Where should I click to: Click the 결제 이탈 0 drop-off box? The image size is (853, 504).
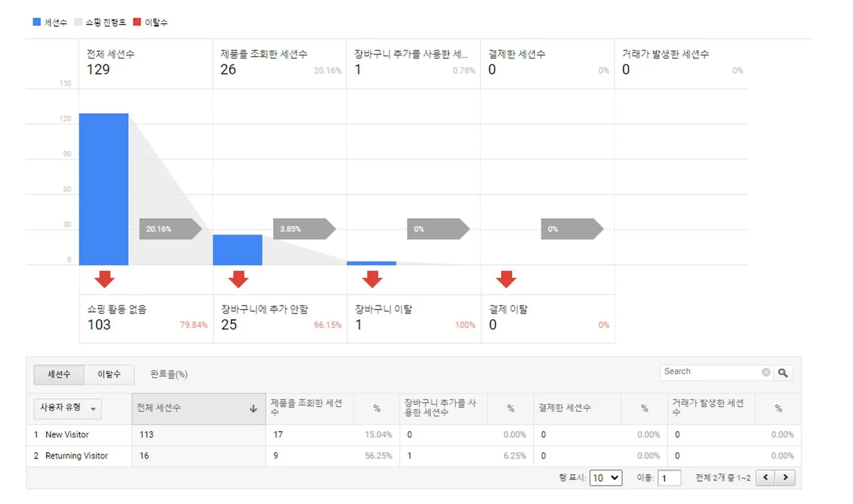(548, 319)
